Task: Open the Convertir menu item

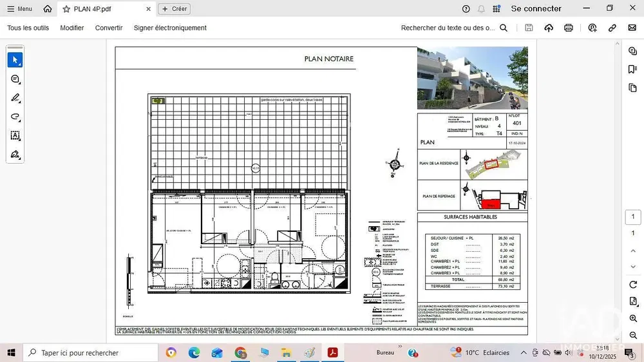Action: click(x=109, y=28)
